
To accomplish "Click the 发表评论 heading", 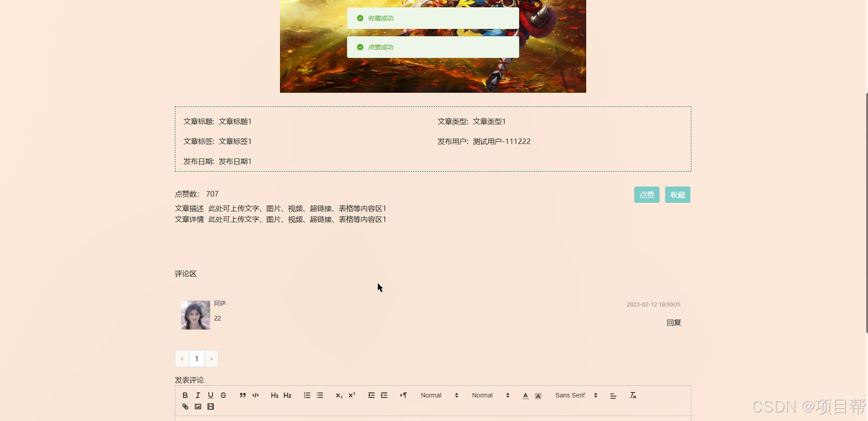I will pyautogui.click(x=189, y=380).
